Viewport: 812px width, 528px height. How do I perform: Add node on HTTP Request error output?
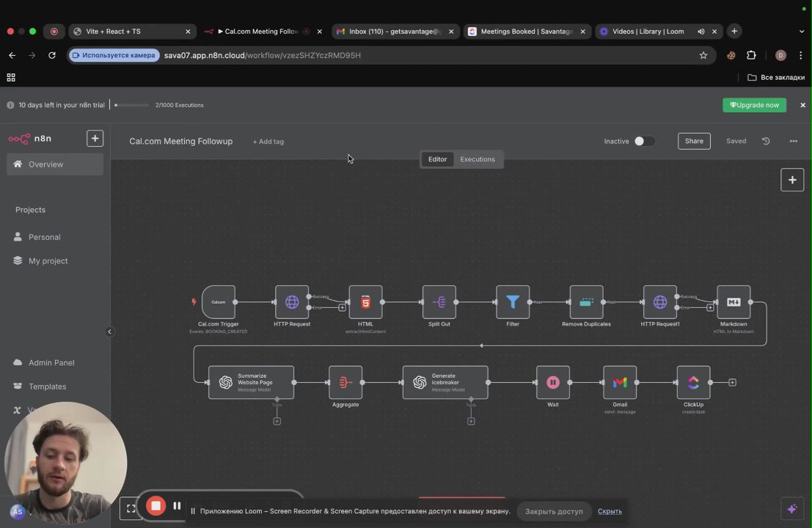(x=342, y=307)
